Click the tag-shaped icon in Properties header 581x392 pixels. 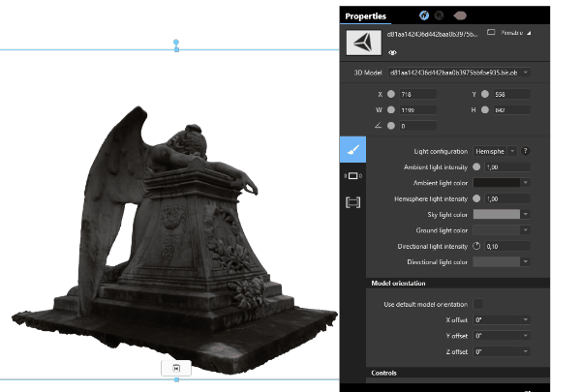(460, 15)
